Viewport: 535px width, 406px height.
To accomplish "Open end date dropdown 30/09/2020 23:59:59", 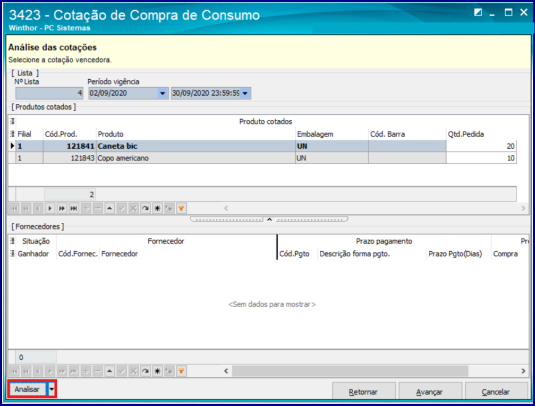I will (x=245, y=93).
